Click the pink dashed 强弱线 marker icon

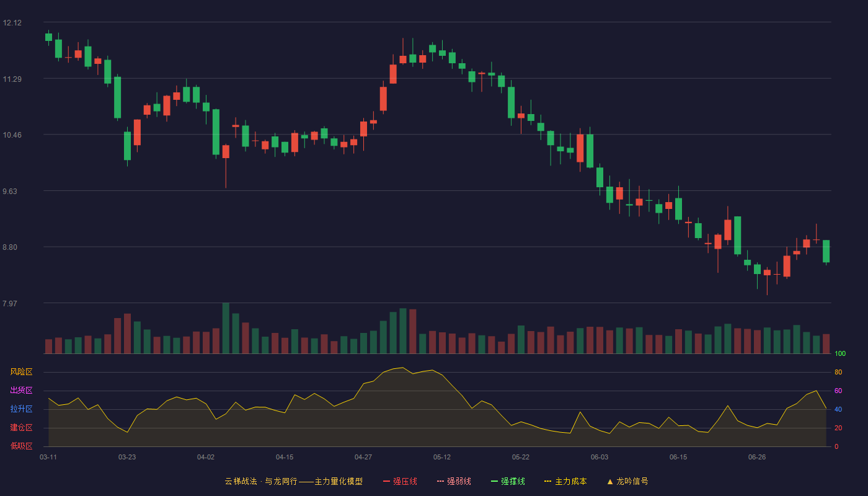(x=441, y=481)
